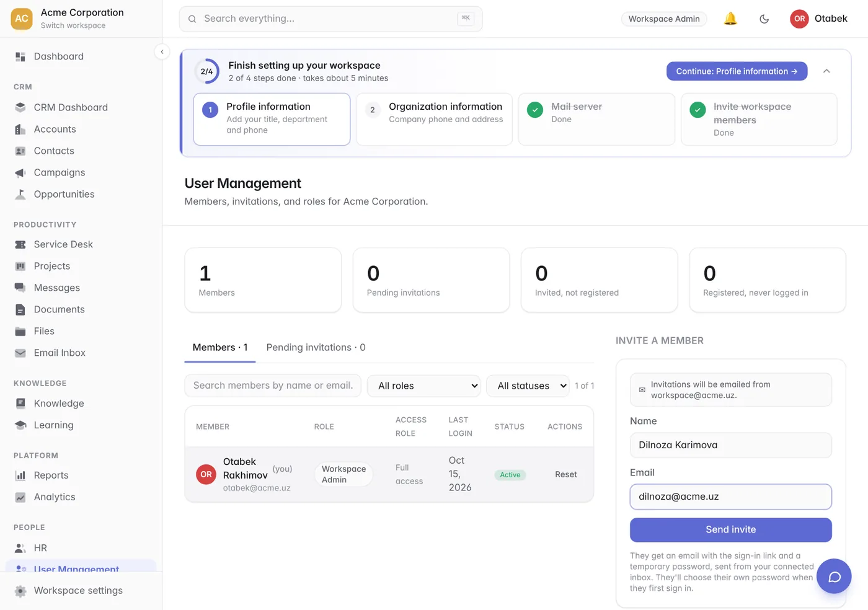
Task: Click Continue: Profile information button
Action: (737, 71)
